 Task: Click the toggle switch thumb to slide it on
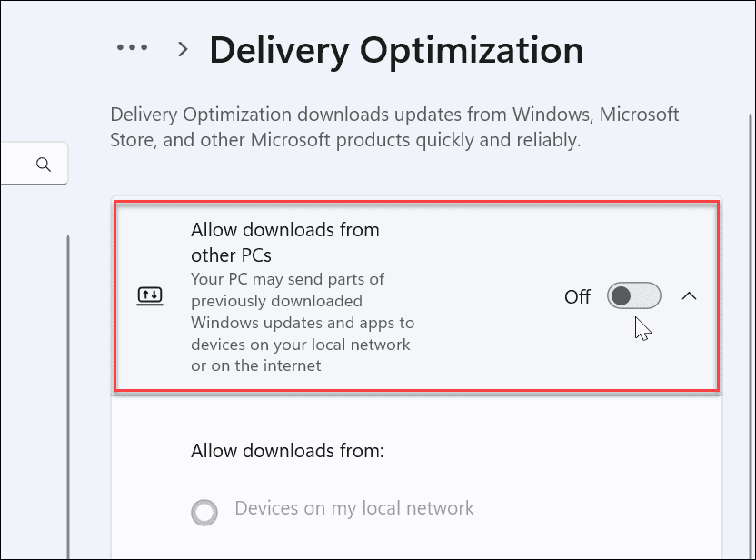coord(621,295)
